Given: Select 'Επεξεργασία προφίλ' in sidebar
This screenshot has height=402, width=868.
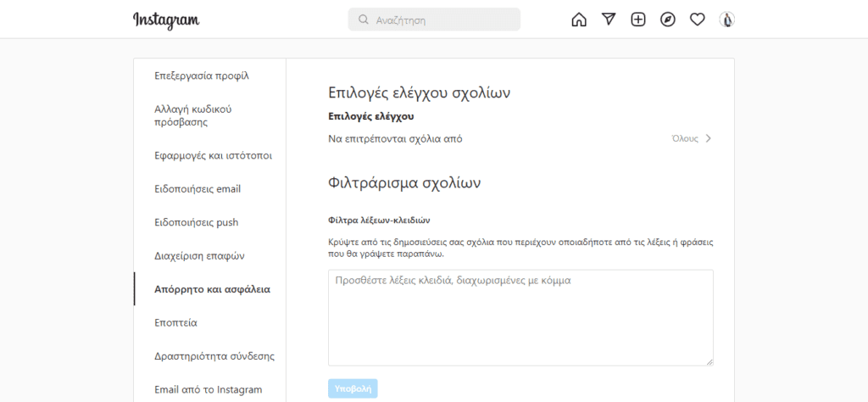Looking at the screenshot, I should [201, 75].
